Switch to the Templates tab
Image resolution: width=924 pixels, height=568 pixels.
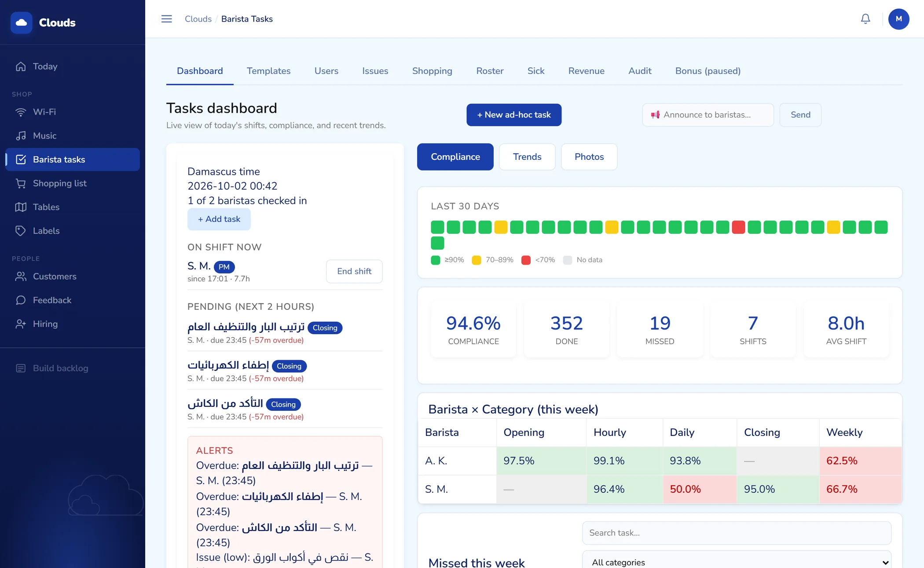tap(268, 71)
